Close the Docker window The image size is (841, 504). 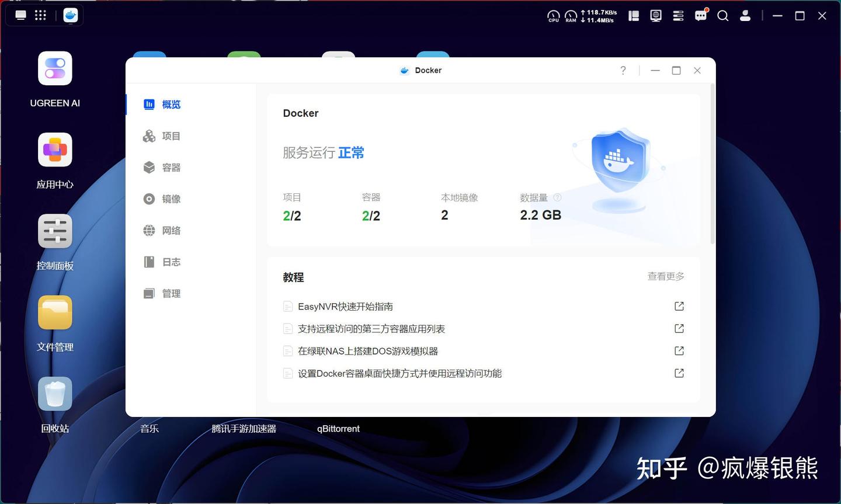point(697,71)
